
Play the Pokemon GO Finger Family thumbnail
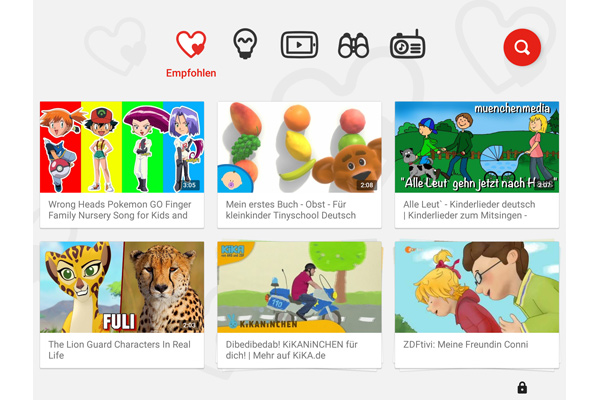(122, 147)
